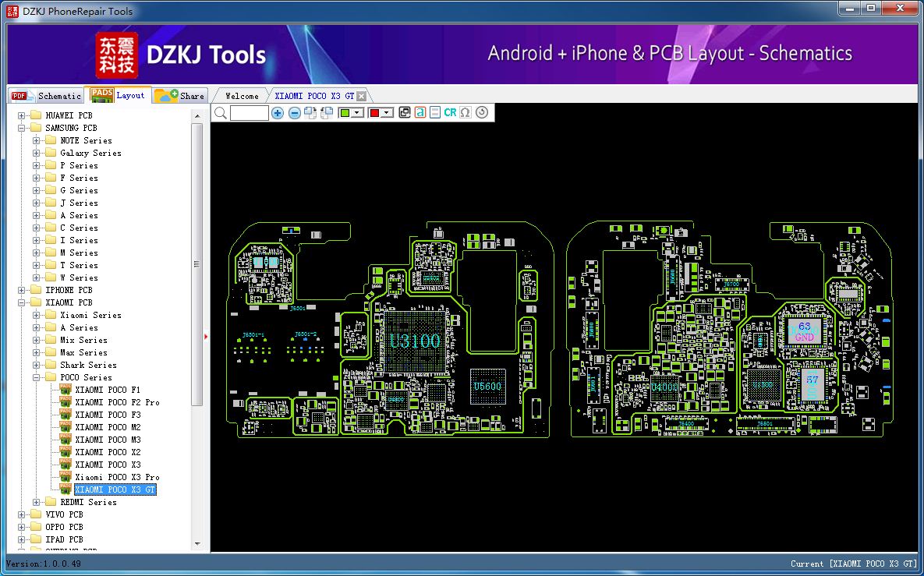Open XIAOMI POCO F3 layout file
The height and width of the screenshot is (576, 924).
(x=108, y=415)
